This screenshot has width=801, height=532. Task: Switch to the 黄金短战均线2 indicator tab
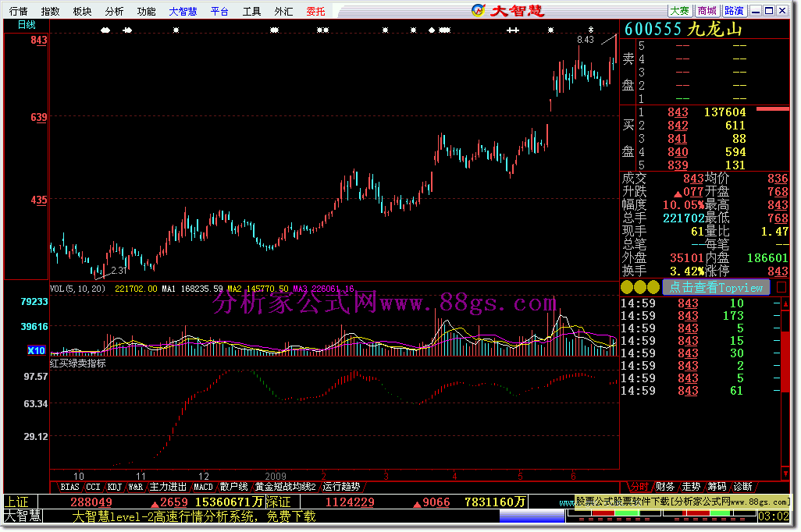286,487
